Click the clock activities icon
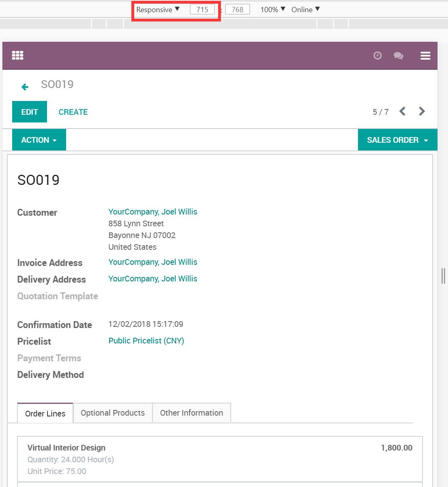 [377, 56]
